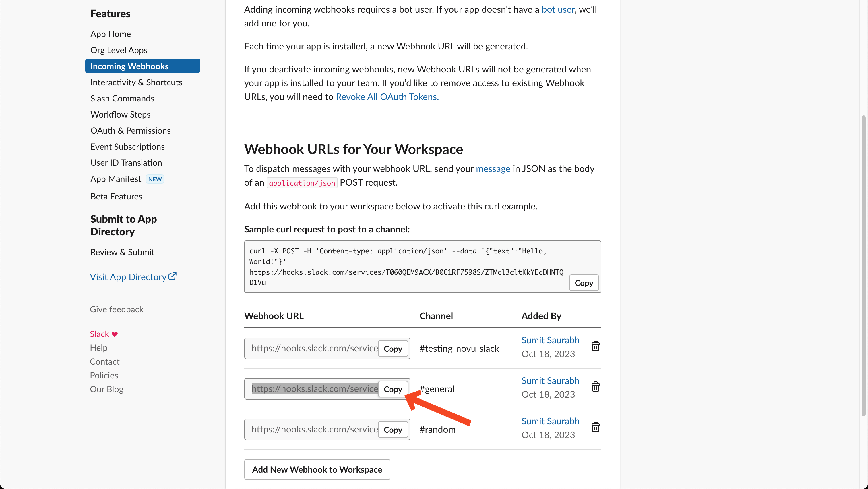The height and width of the screenshot is (489, 868).
Task: Open Revoke All OAuth Tokens link
Action: click(x=386, y=97)
